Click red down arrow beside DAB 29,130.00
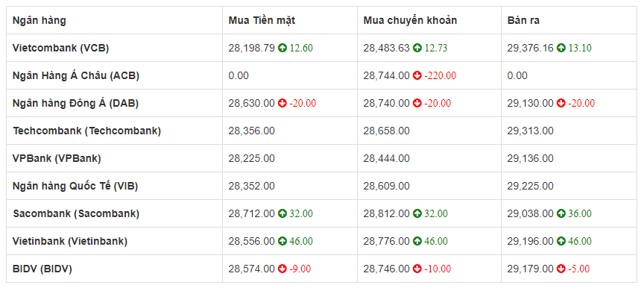 tap(561, 103)
